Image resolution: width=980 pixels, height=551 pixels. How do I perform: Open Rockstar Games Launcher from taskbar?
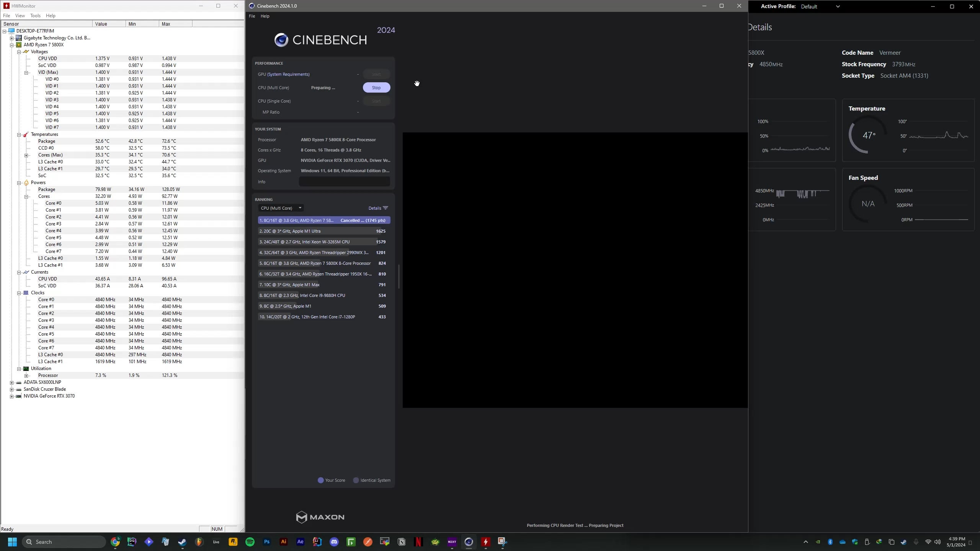tap(233, 542)
